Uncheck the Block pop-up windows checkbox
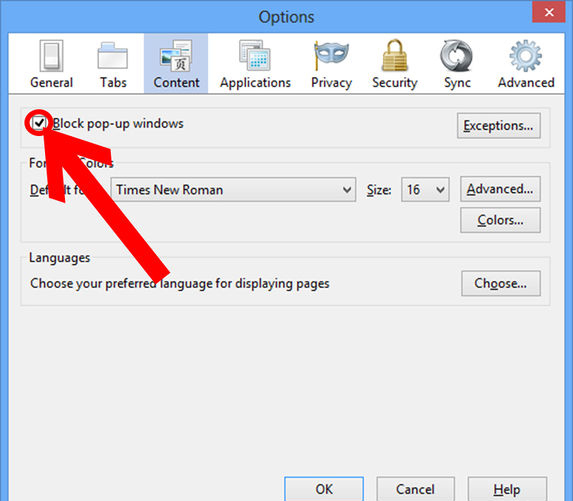573x501 pixels. pyautogui.click(x=38, y=123)
